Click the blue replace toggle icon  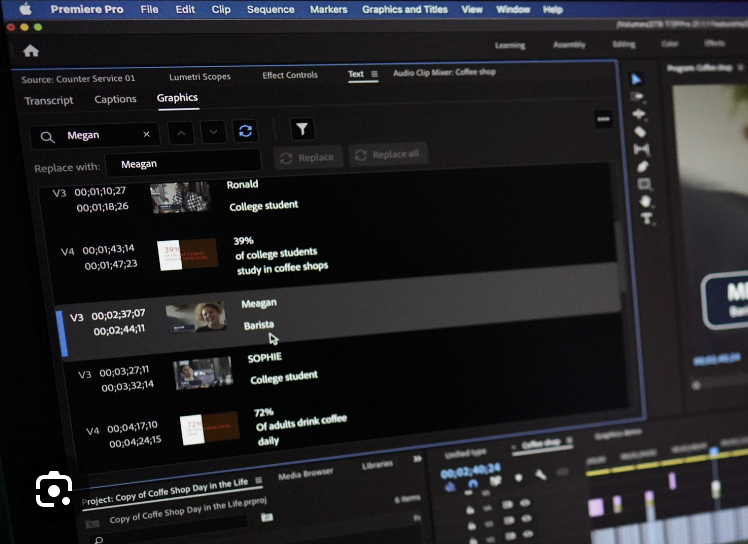244,131
